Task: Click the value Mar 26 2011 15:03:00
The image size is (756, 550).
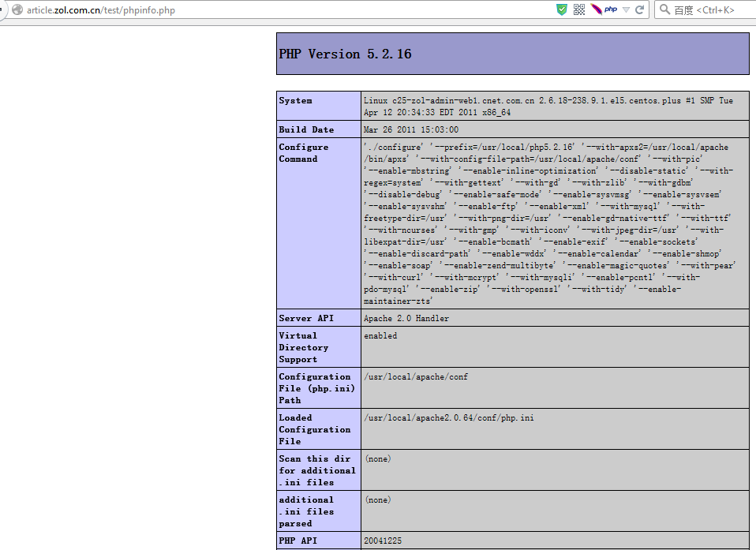Action: coord(411,129)
